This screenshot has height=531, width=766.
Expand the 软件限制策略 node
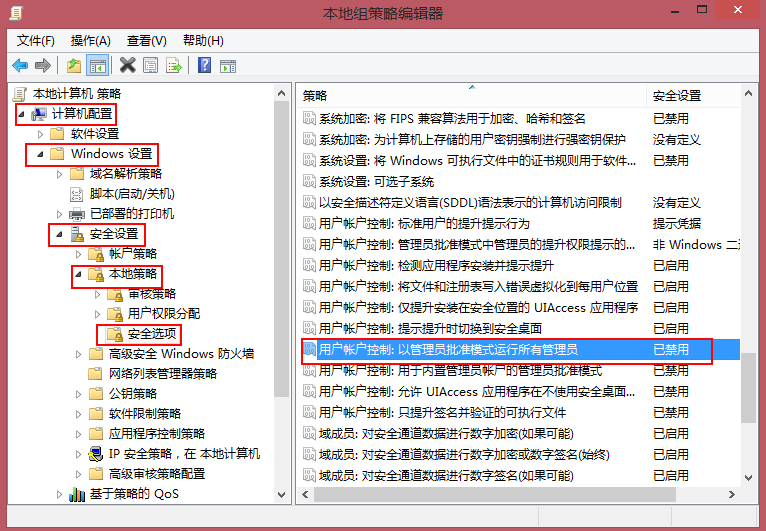coord(79,414)
